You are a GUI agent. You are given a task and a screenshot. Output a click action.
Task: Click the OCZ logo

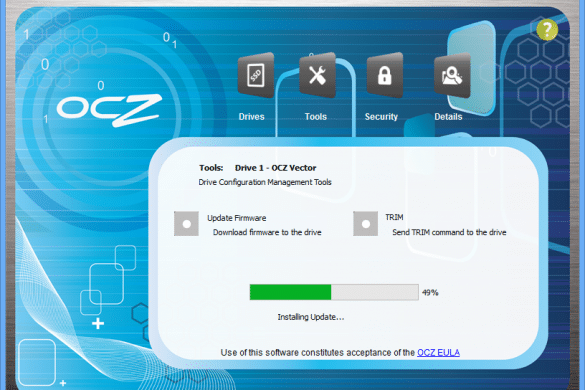pyautogui.click(x=109, y=110)
